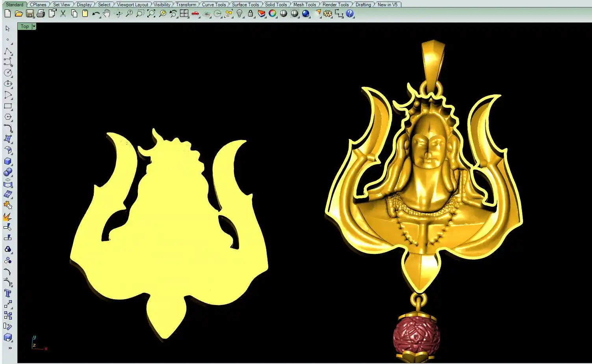Toggle the four-viewport layout icon
Screen dimensions: 592x364
pyautogui.click(x=184, y=14)
